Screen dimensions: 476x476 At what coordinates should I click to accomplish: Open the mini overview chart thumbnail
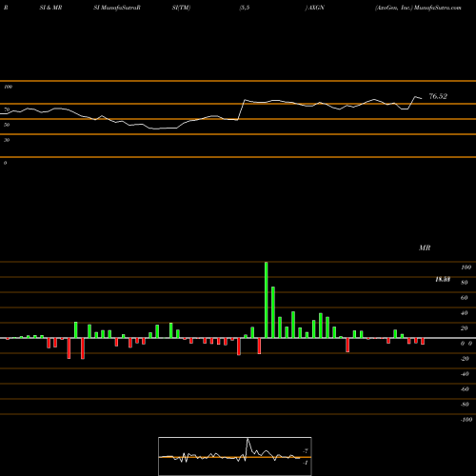pos(235,456)
